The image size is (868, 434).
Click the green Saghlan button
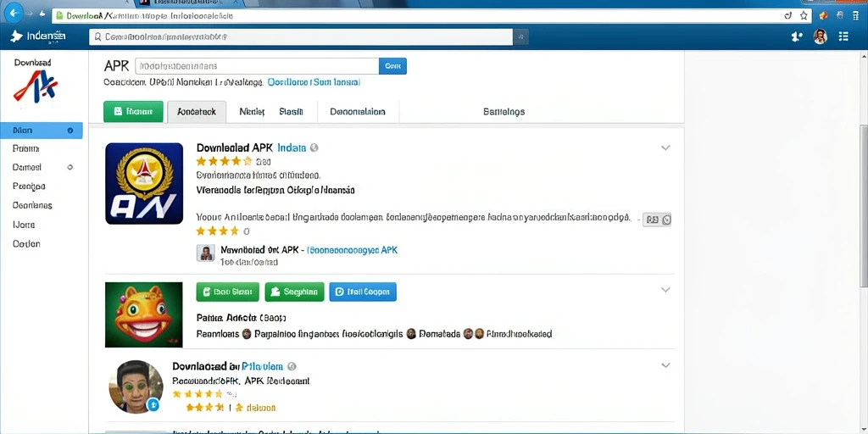click(294, 292)
